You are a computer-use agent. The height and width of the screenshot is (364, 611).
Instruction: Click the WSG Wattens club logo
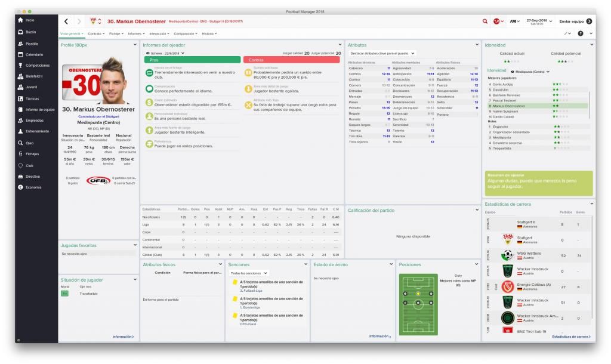click(508, 255)
